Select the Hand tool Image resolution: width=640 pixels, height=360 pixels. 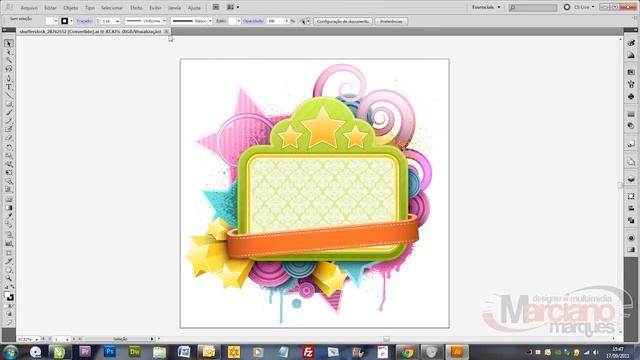9,270
